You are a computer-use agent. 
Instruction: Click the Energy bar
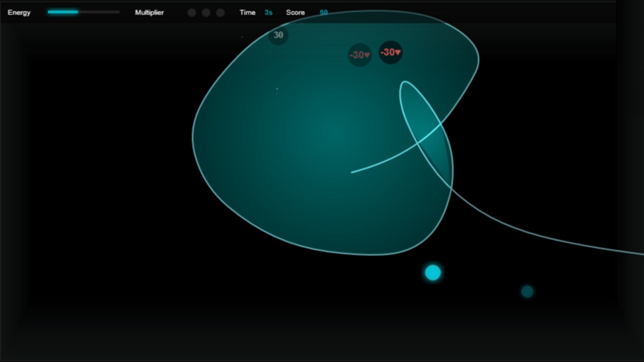coord(83,12)
